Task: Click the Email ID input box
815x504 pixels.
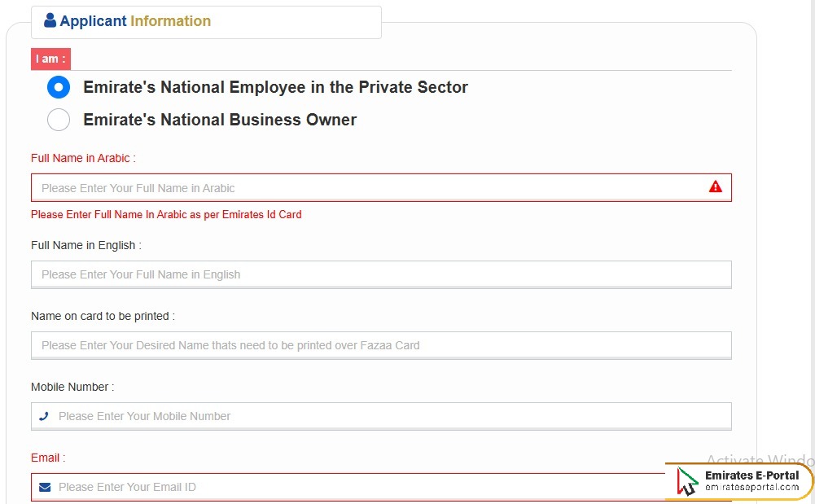Action: coord(326,486)
